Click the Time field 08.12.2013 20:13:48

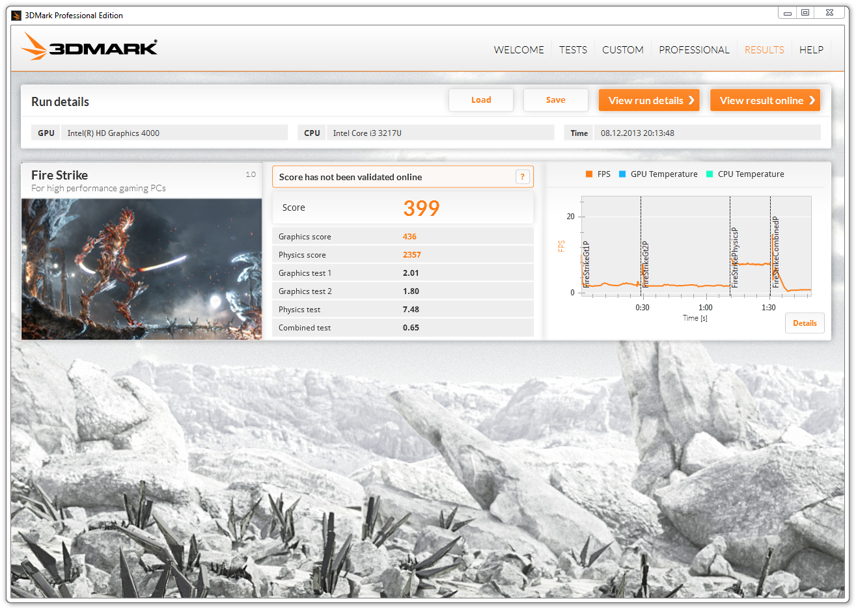tap(708, 133)
